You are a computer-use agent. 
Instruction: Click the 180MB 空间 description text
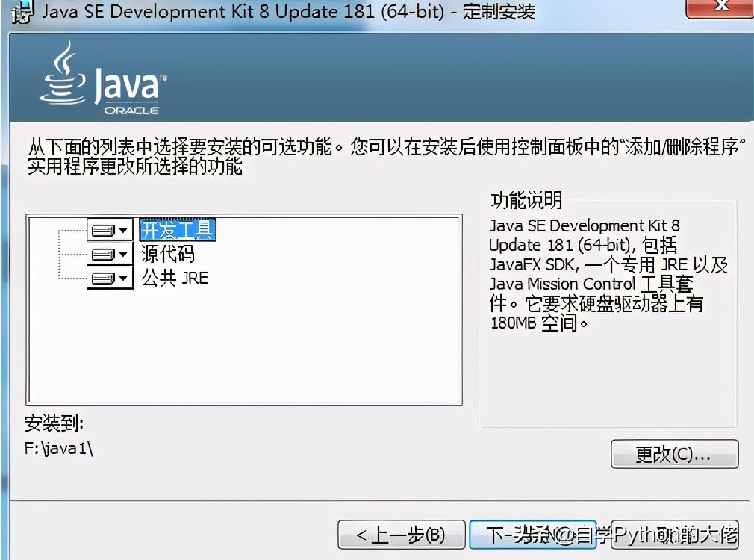point(539,323)
